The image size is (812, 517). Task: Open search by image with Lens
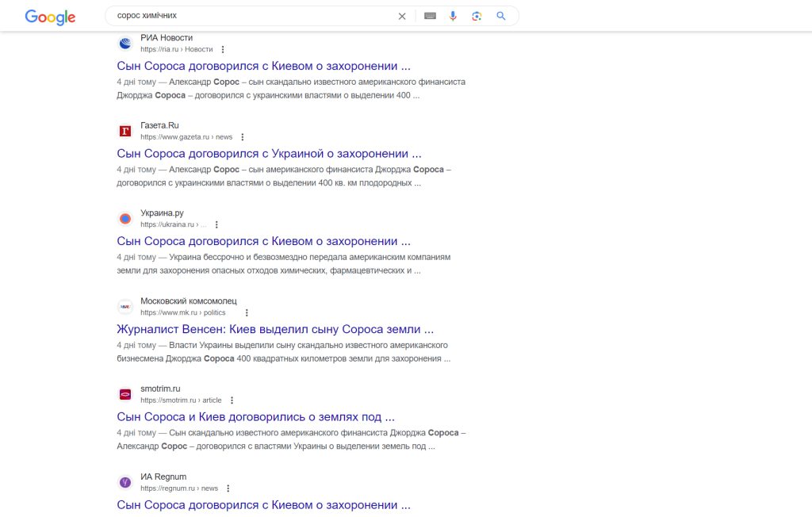(477, 16)
